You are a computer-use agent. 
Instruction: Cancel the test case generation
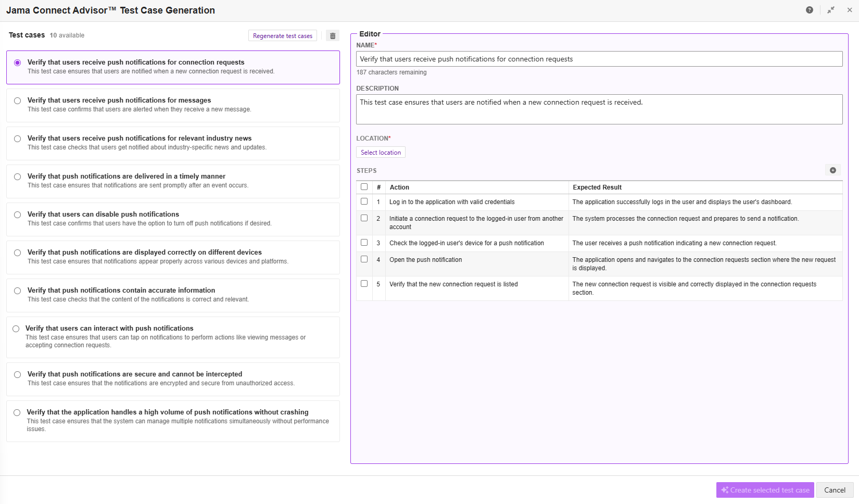pos(835,490)
